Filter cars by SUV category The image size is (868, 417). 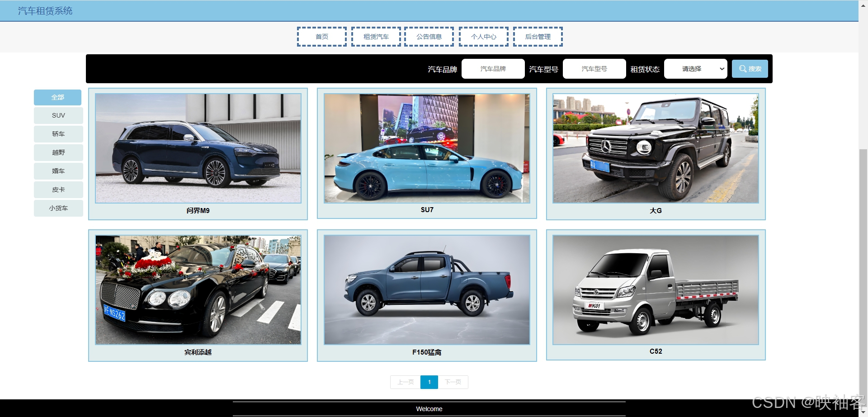point(58,115)
